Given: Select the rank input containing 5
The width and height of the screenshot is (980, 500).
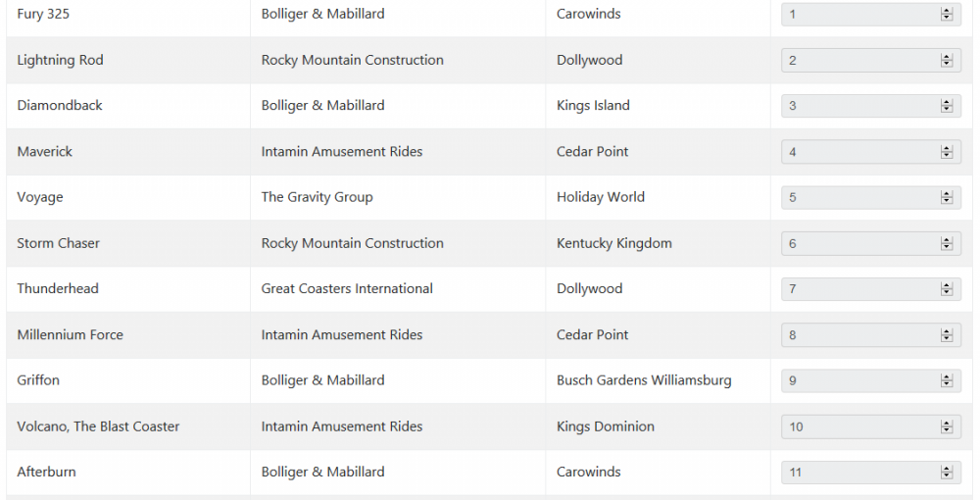Looking at the screenshot, I should click(857, 198).
